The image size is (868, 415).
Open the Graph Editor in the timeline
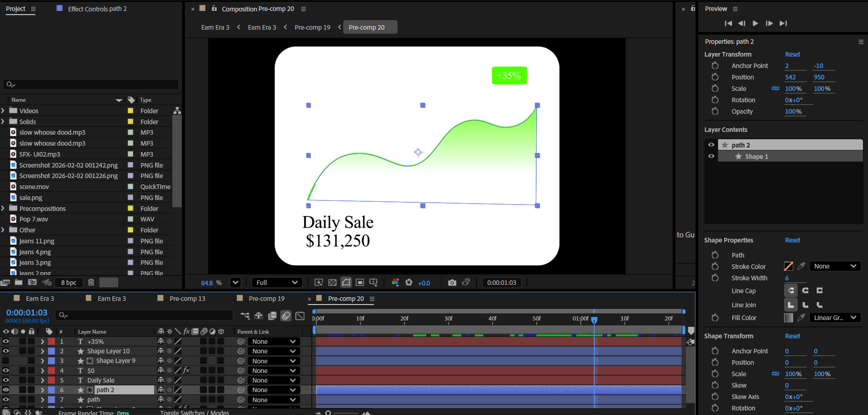click(x=300, y=315)
